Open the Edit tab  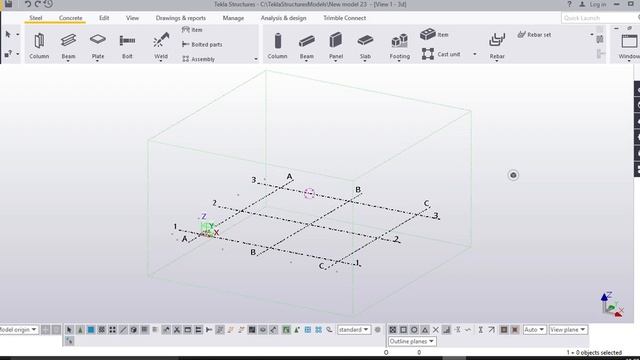104,18
